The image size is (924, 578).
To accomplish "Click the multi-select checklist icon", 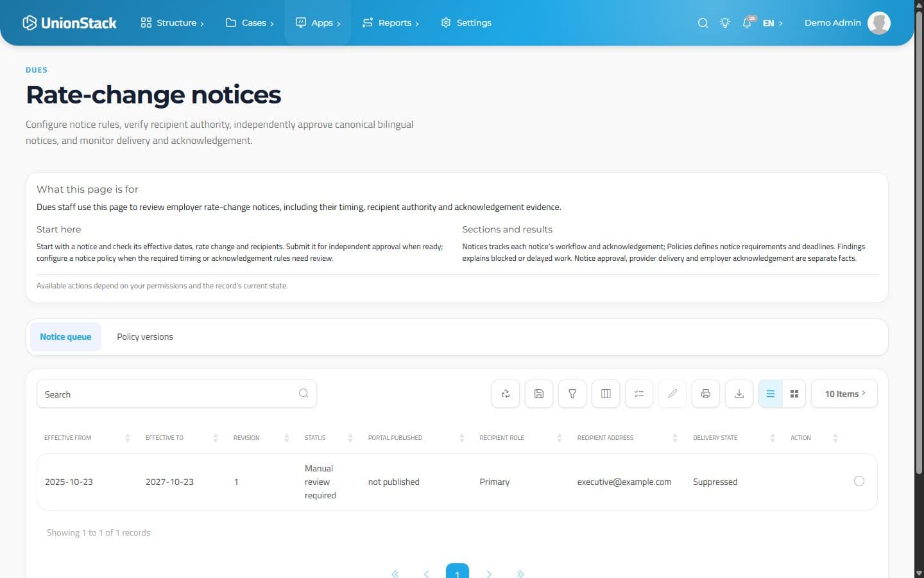I will (639, 394).
